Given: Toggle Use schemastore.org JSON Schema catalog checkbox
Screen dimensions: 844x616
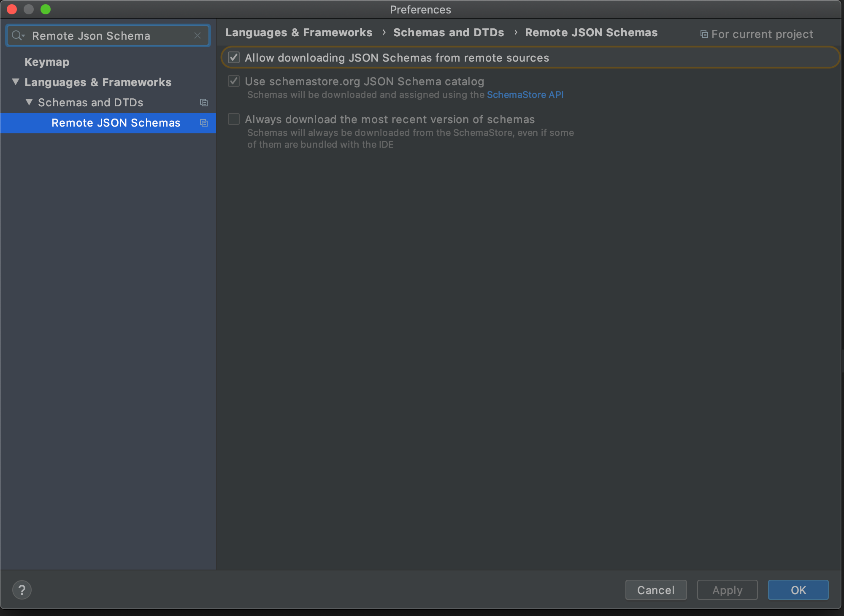Looking at the screenshot, I should tap(234, 81).
